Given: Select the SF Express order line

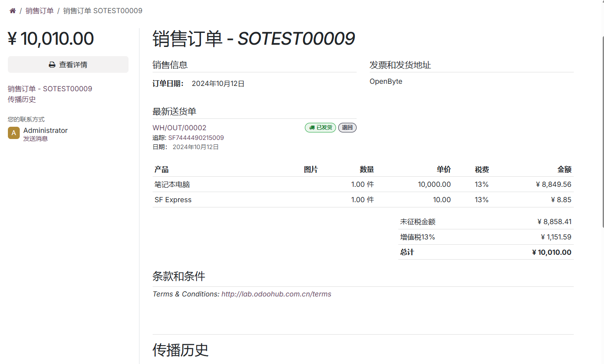Looking at the screenshot, I should [x=363, y=200].
